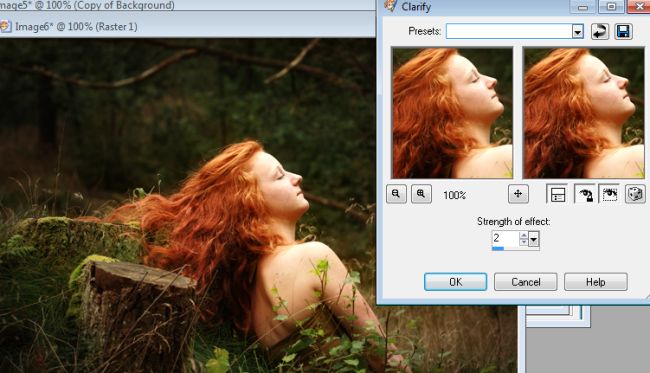Click the Image6 window title bar
This screenshot has height=373, width=650.
[x=187, y=27]
